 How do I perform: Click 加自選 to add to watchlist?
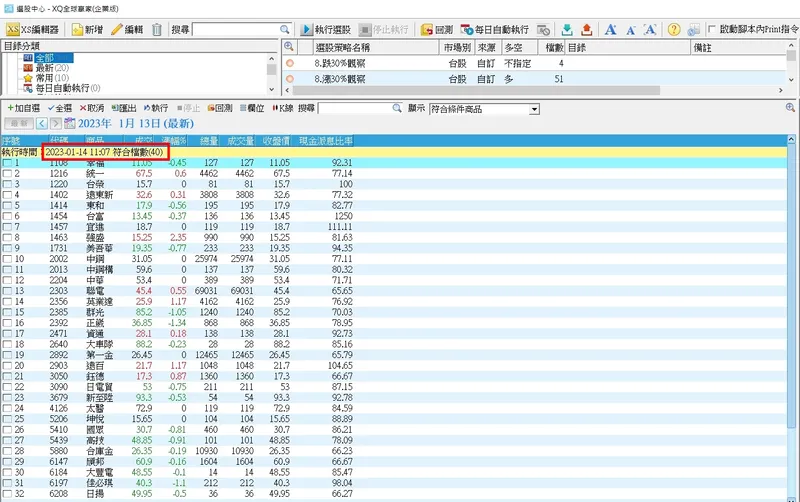coord(24,108)
